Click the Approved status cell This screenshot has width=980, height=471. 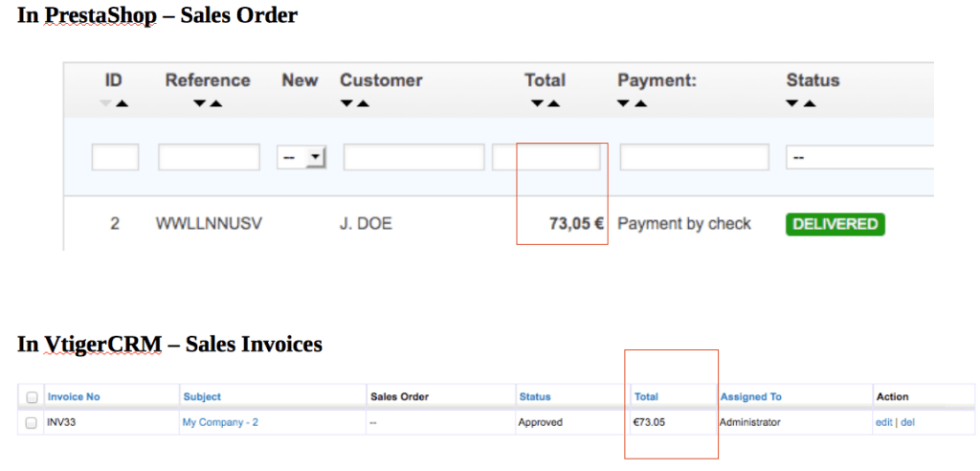click(540, 422)
